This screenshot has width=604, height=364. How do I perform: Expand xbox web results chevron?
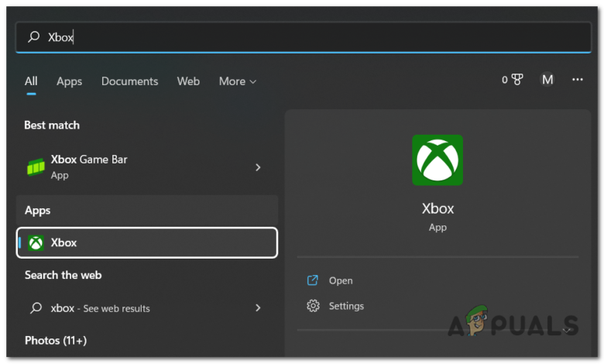(258, 307)
